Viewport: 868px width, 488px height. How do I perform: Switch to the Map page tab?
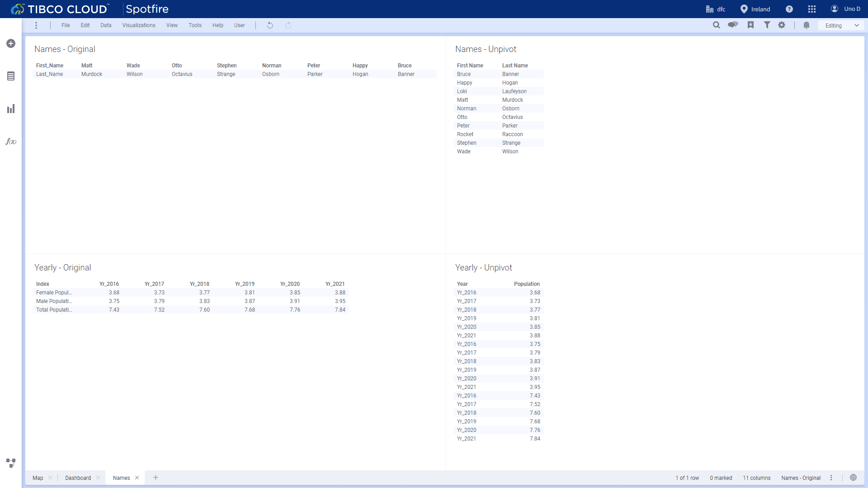[x=38, y=478]
